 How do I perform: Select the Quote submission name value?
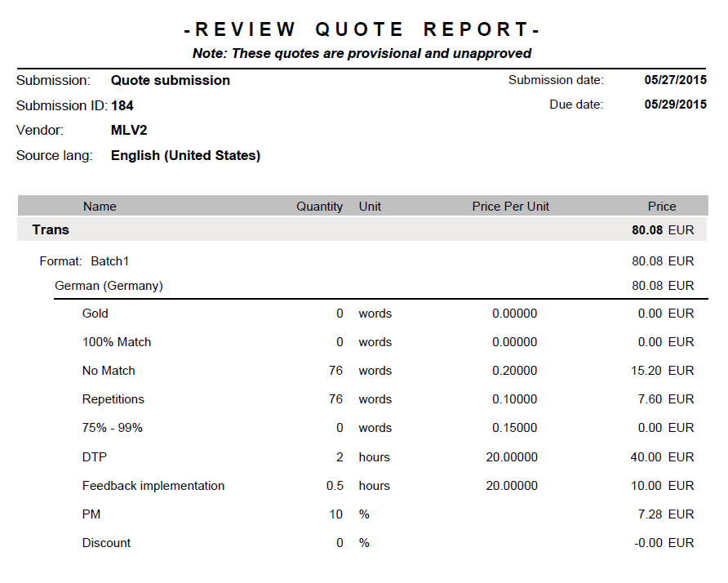[x=170, y=81]
